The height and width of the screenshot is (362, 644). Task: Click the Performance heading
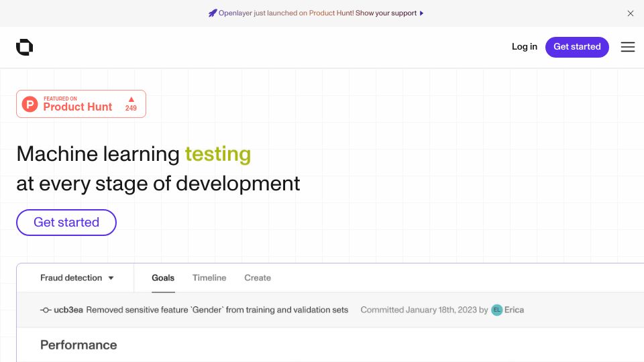[x=78, y=345]
